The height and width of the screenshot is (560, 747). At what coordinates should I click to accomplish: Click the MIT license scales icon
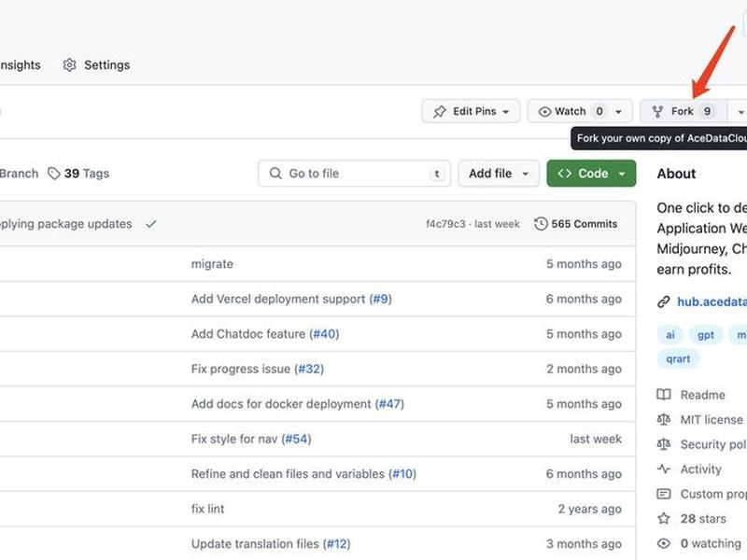pos(664,419)
